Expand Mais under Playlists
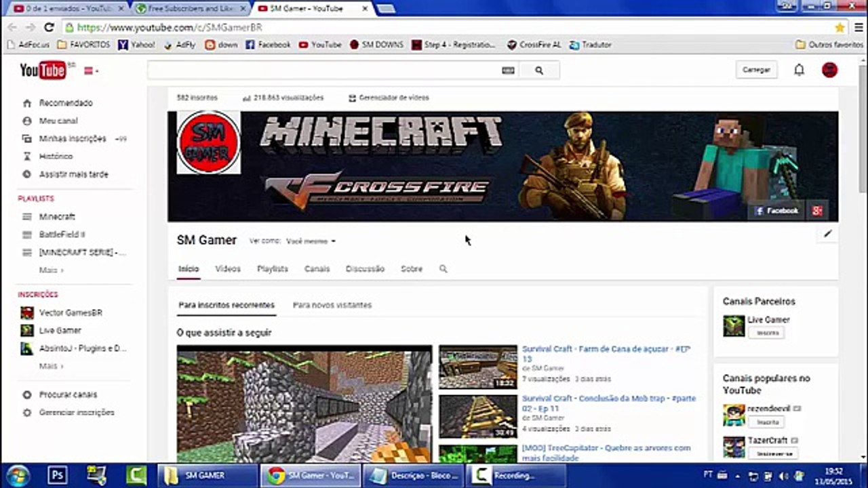Viewport: 868px width, 488px height. point(51,270)
